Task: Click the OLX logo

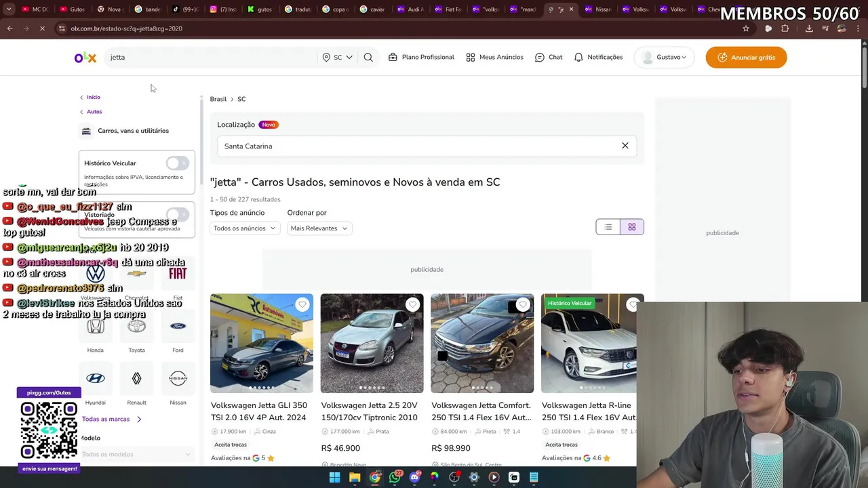Action: (85, 58)
